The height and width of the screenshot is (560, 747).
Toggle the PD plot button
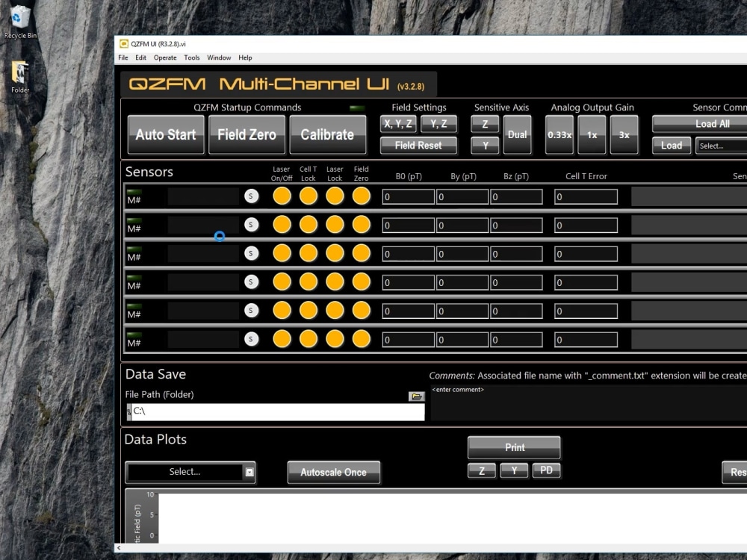pyautogui.click(x=546, y=470)
